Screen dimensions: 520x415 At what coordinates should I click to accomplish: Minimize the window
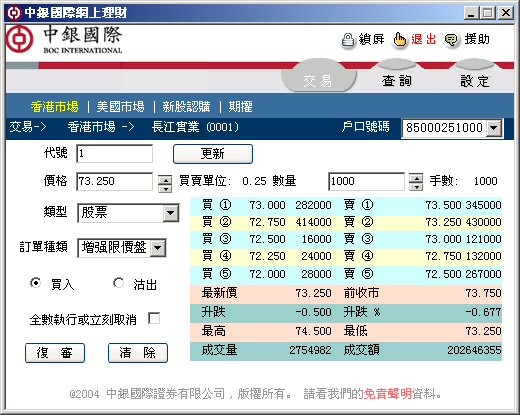click(x=472, y=13)
